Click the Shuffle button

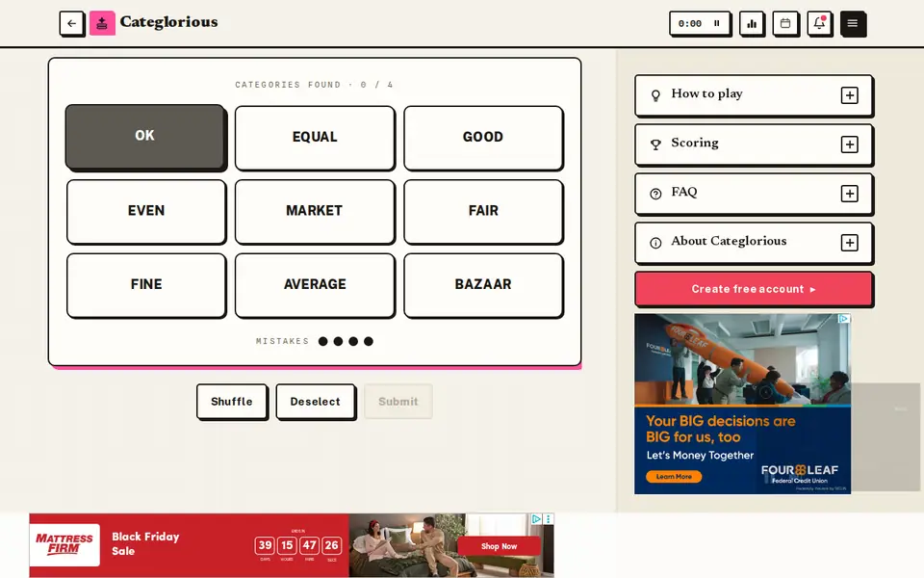point(232,402)
